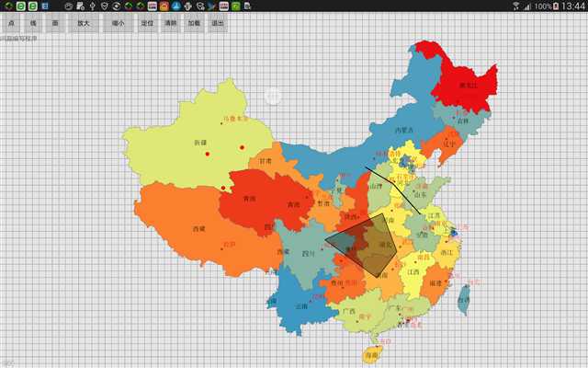Tap the 甘肃 province label
The image size is (588, 368).
coord(266,161)
